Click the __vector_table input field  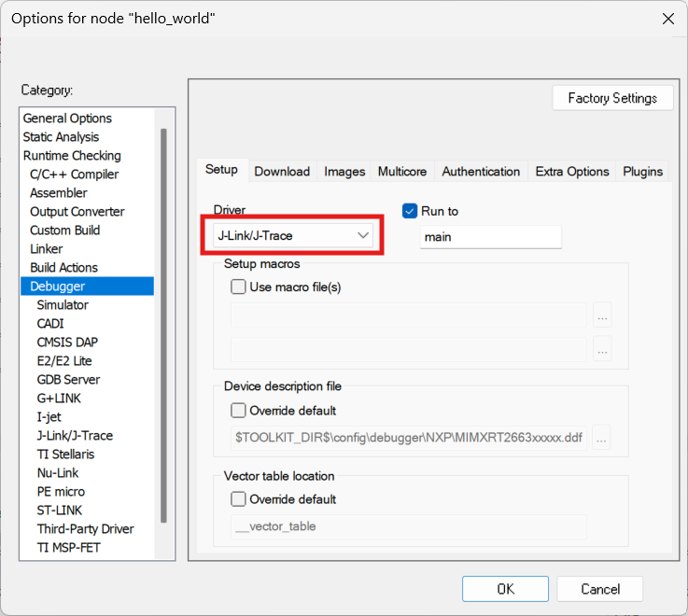(409, 526)
